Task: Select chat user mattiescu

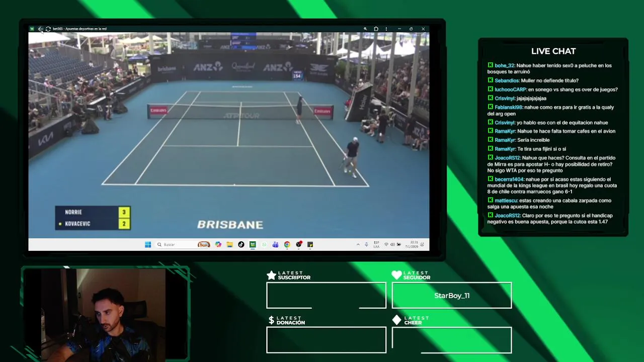Action: point(506,200)
